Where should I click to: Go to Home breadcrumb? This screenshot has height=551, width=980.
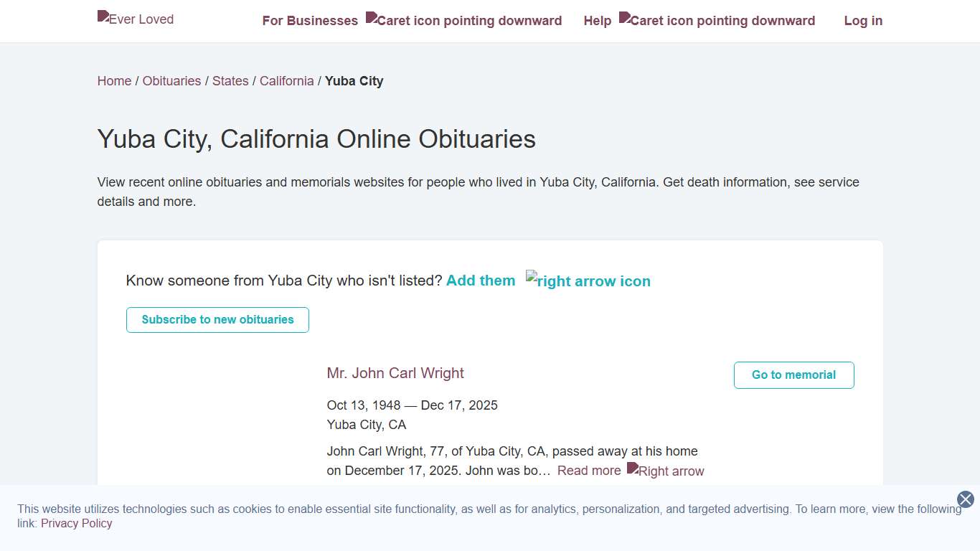point(114,81)
